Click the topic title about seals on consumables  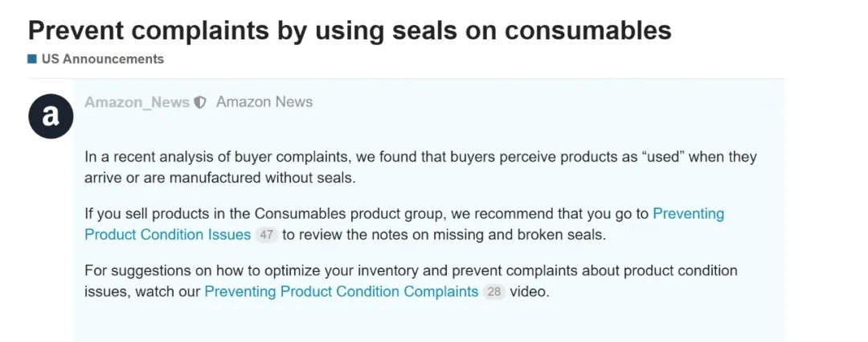[x=350, y=31]
